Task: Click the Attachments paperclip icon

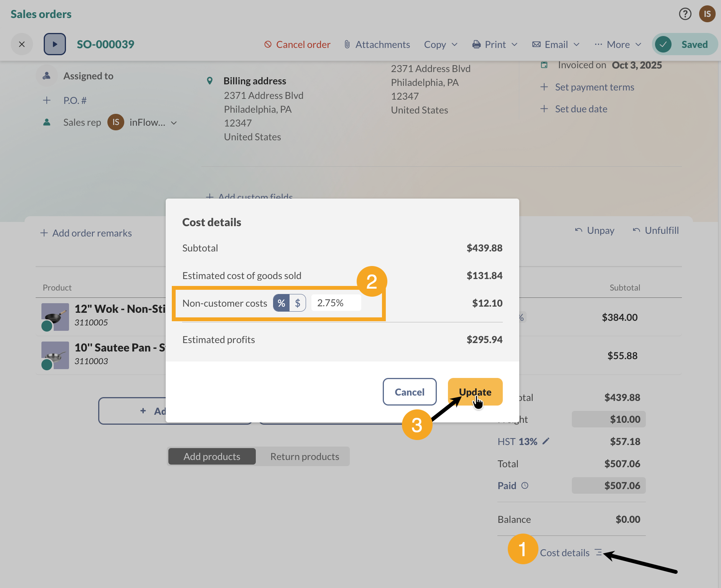Action: (x=346, y=44)
